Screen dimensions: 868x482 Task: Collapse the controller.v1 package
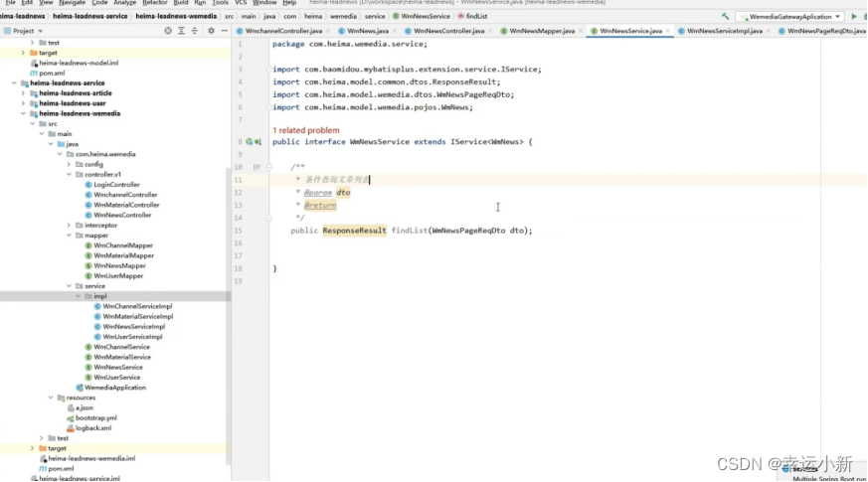point(69,174)
